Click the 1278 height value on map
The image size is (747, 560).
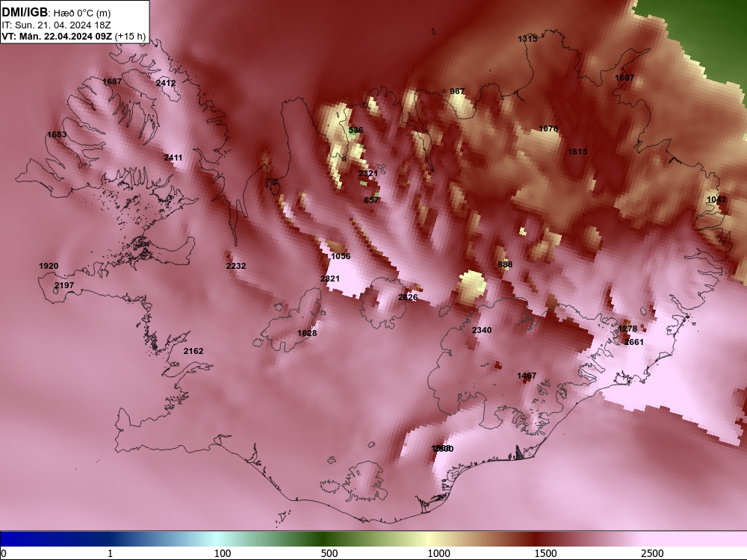click(x=627, y=329)
